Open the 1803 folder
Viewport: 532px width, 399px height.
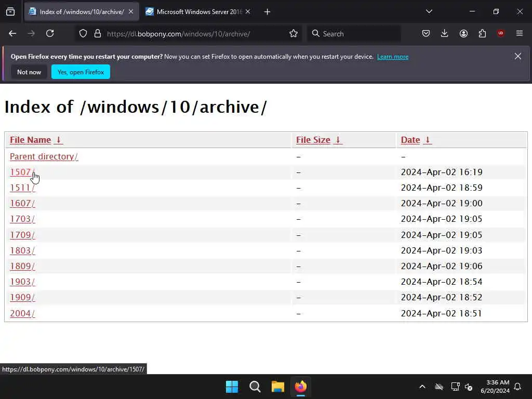(22, 250)
